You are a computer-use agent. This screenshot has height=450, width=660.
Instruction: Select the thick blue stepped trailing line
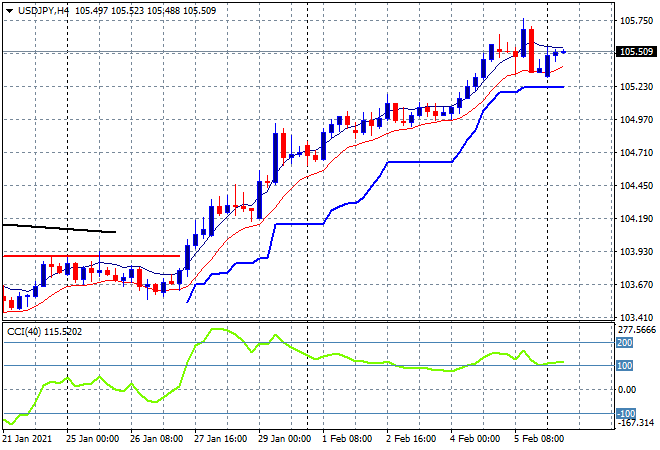pyautogui.click(x=421, y=162)
